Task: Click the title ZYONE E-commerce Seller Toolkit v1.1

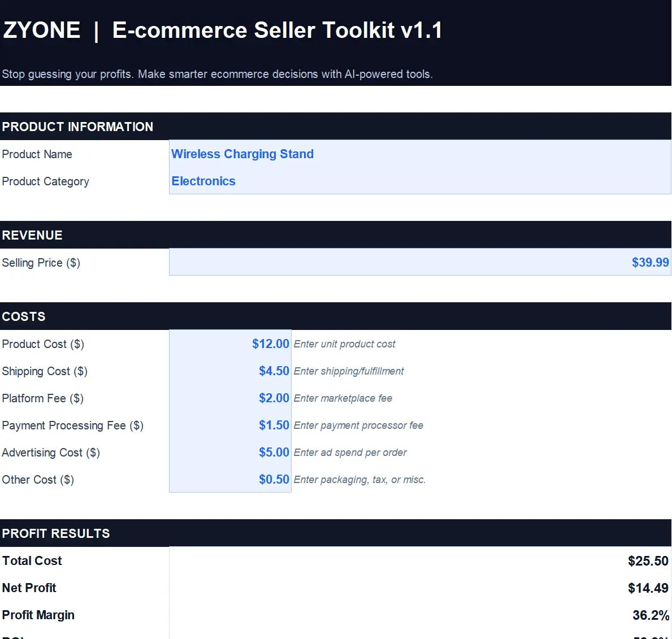Action: tap(223, 31)
